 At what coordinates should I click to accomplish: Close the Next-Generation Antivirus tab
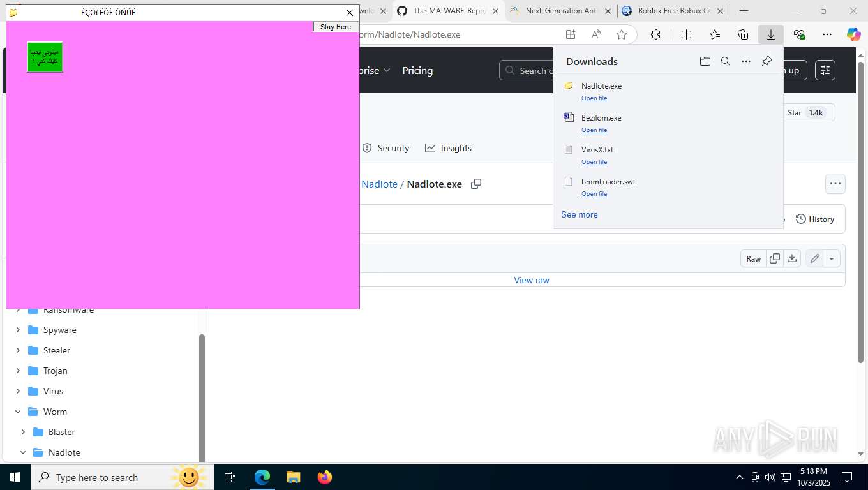coord(608,11)
